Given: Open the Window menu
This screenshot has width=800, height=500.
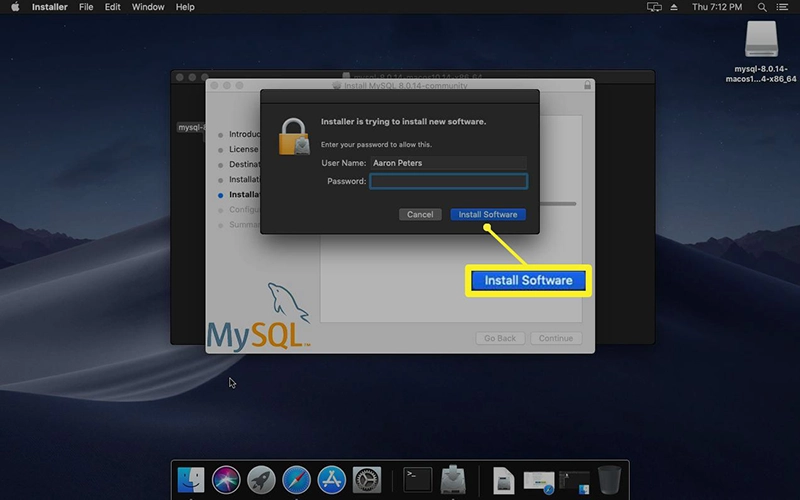Looking at the screenshot, I should (x=148, y=7).
